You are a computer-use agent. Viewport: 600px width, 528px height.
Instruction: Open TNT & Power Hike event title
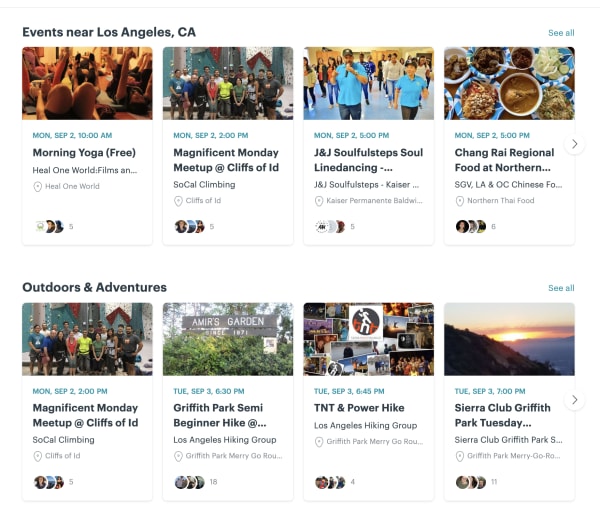click(359, 408)
